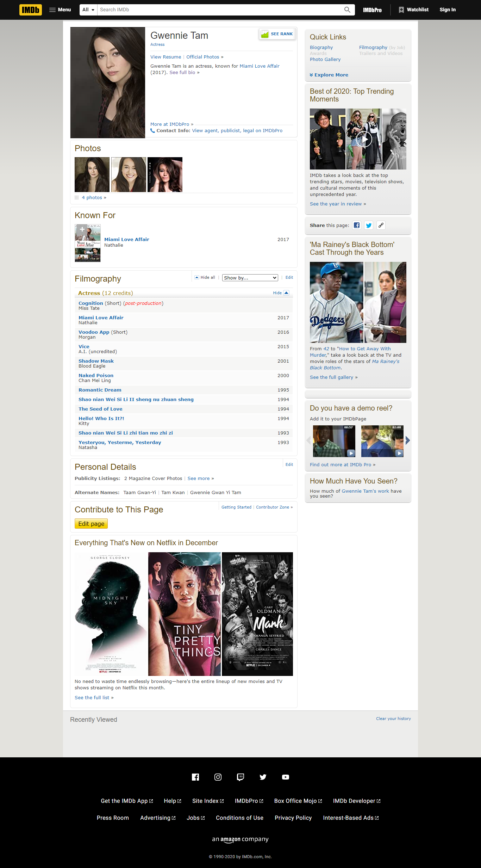Open the View Resume link

165,57
